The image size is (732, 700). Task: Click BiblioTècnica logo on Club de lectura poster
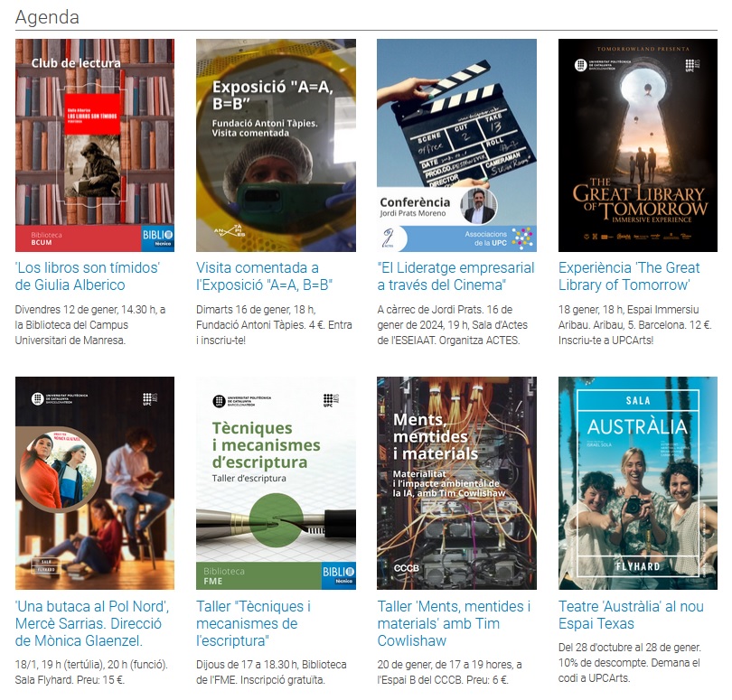point(157,238)
